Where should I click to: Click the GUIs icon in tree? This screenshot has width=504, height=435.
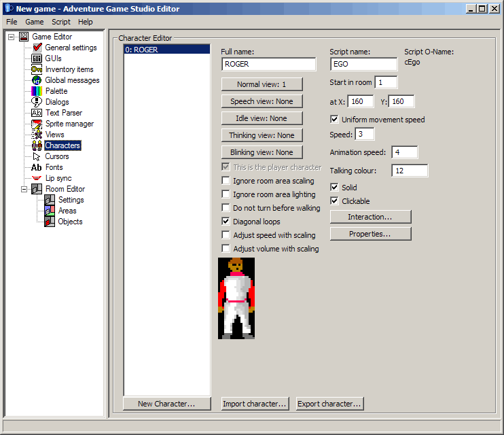click(36, 58)
